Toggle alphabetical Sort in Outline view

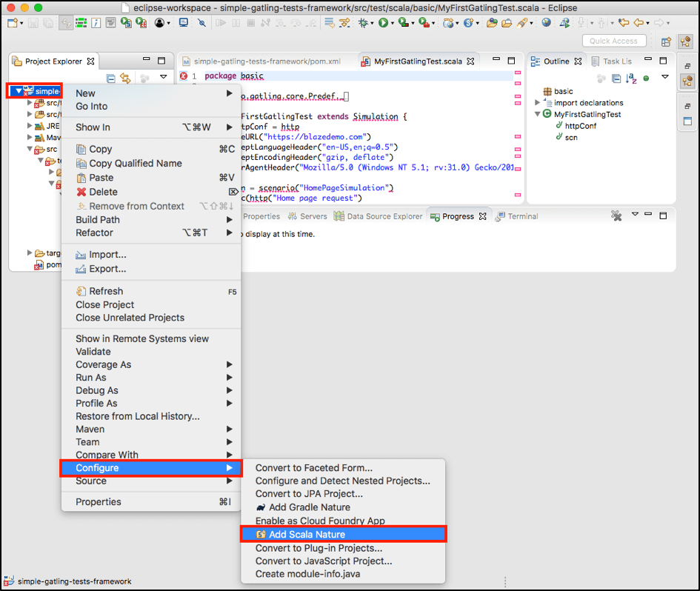click(631, 79)
